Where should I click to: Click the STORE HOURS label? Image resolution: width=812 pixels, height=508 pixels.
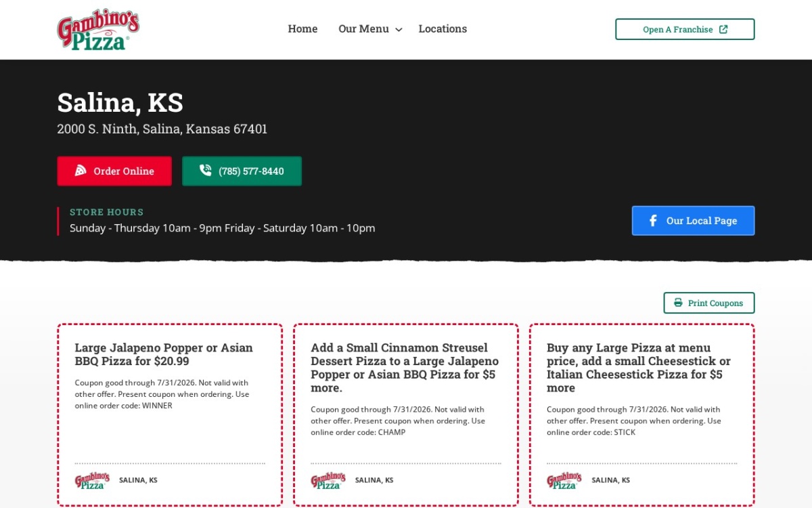[x=107, y=212]
